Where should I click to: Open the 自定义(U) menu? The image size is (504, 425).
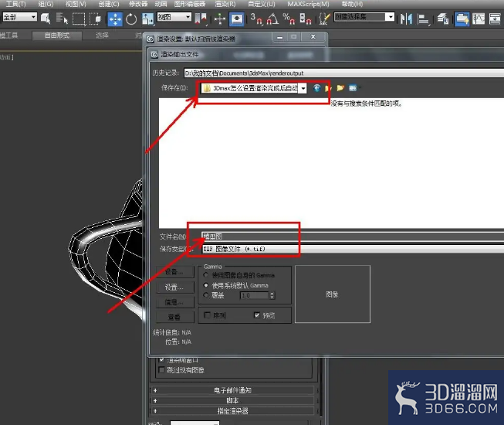tap(262, 4)
